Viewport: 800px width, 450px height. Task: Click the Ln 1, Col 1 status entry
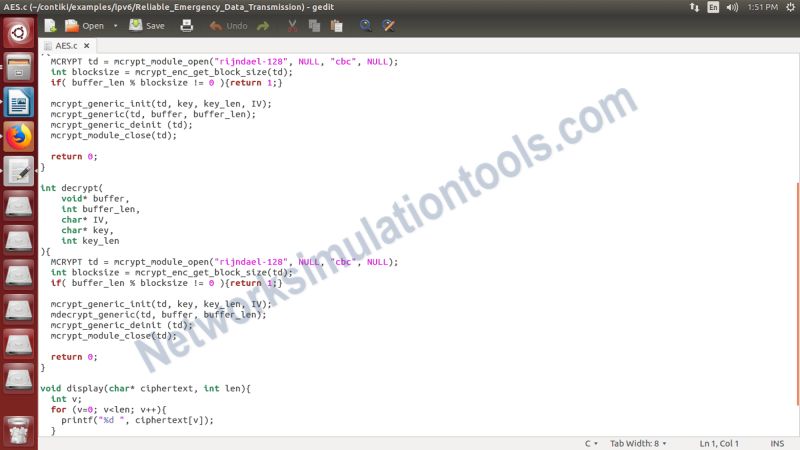click(719, 443)
